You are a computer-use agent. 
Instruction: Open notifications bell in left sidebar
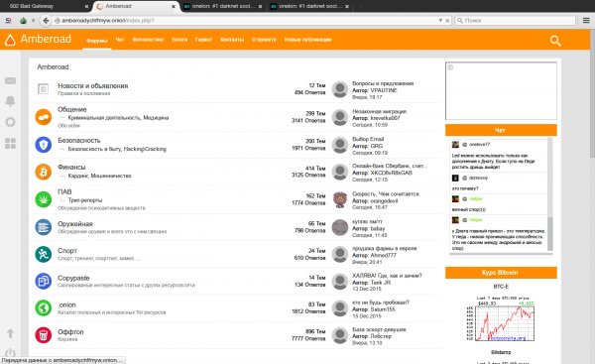[10, 100]
